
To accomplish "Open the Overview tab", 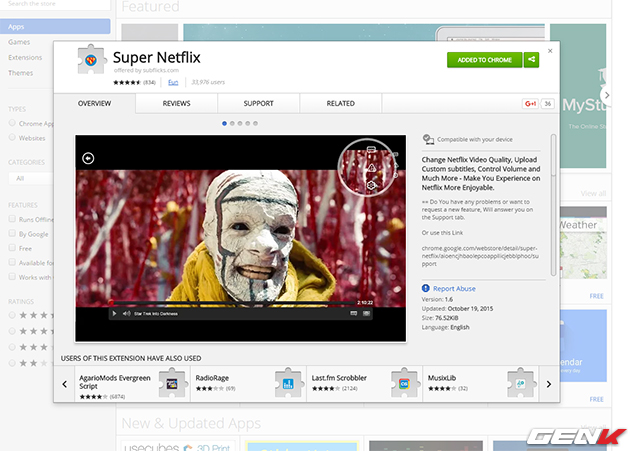I will pos(94,104).
